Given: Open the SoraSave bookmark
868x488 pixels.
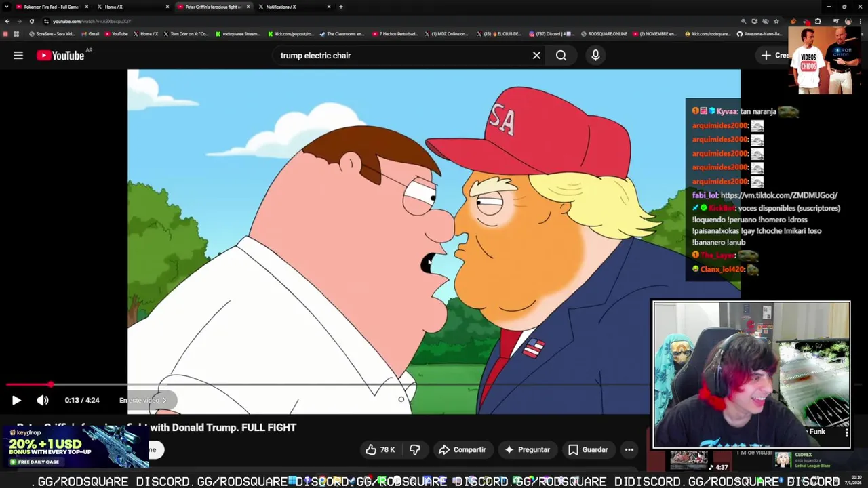Looking at the screenshot, I should pos(52,34).
